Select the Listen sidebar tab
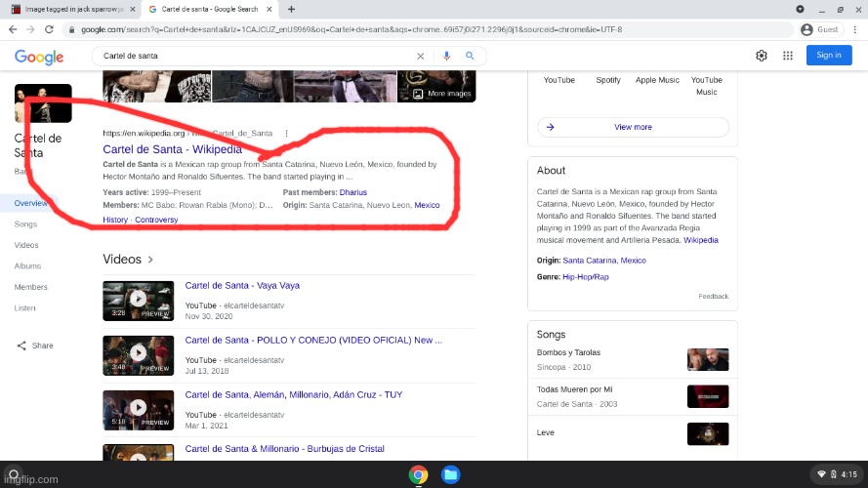 pyautogui.click(x=25, y=308)
